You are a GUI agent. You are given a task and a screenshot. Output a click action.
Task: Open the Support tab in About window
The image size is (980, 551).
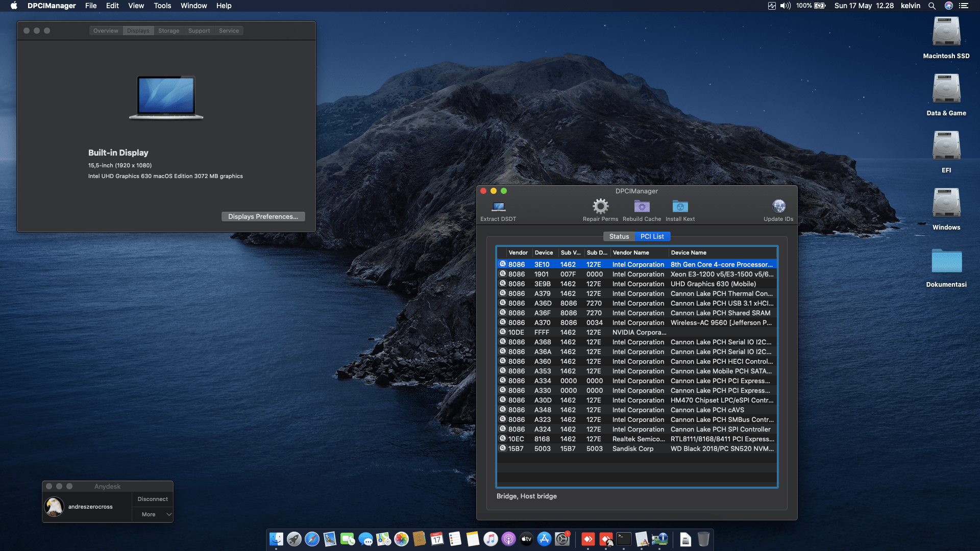199,31
